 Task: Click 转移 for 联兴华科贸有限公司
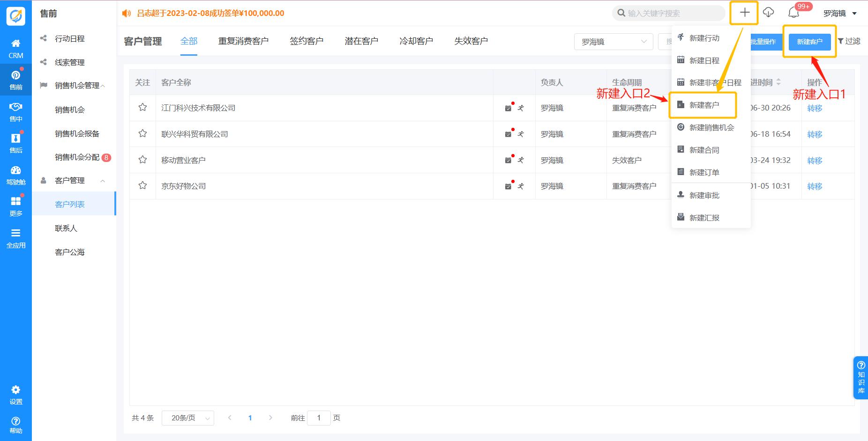pos(815,134)
